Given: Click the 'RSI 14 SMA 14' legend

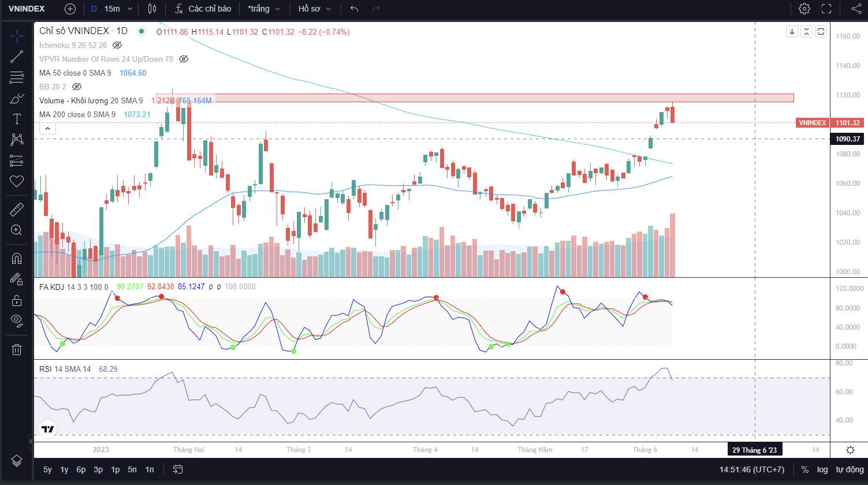Looking at the screenshot, I should pyautogui.click(x=65, y=369).
